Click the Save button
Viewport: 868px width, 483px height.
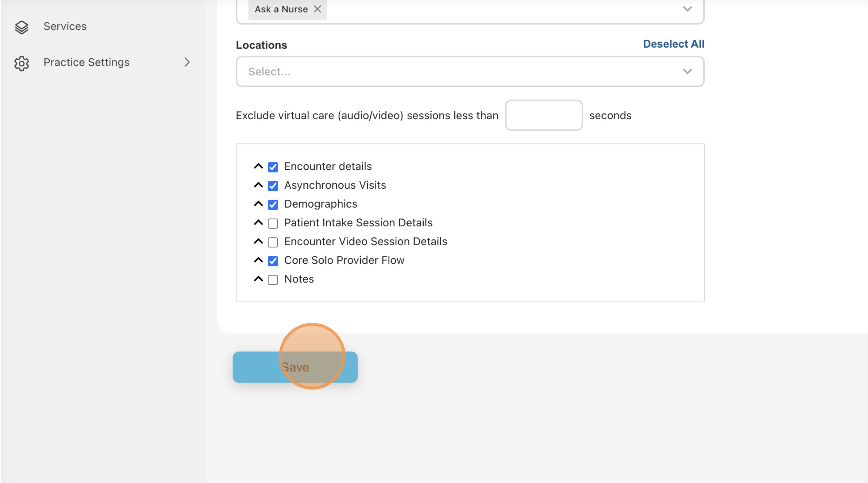[295, 367]
